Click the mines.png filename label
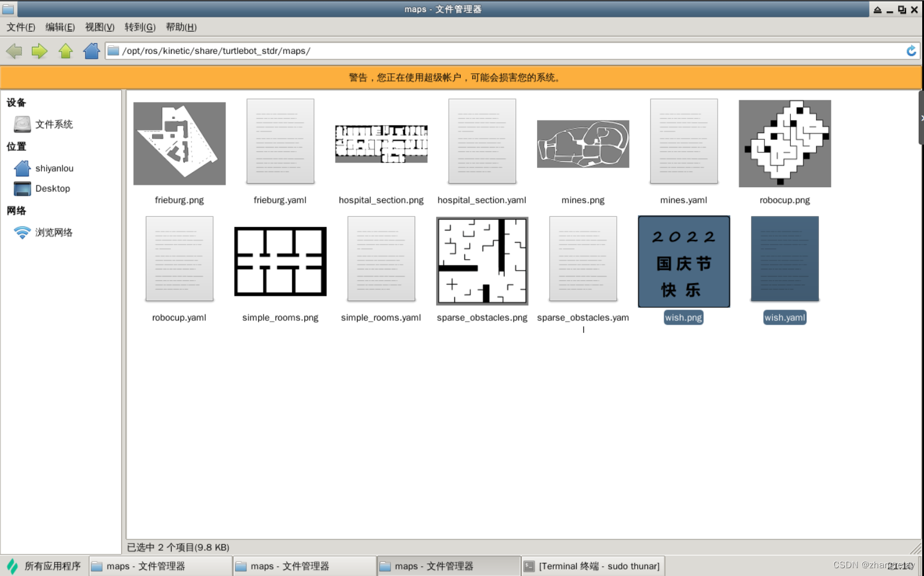This screenshot has height=576, width=924. coord(583,200)
